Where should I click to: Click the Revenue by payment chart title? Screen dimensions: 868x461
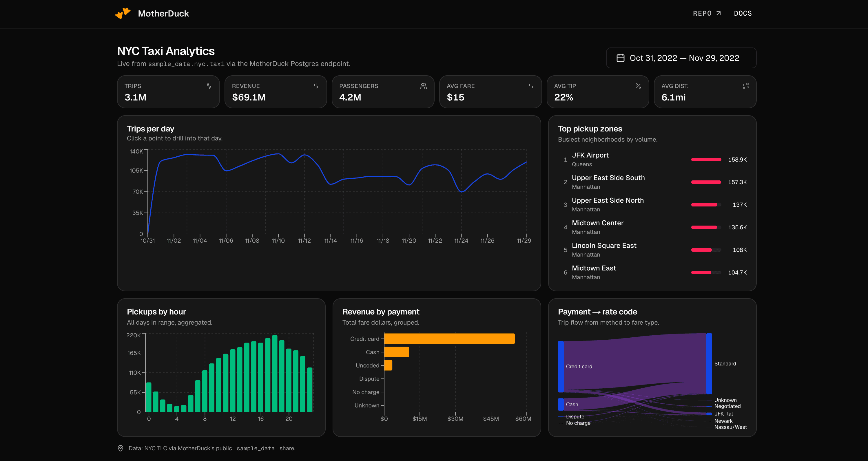(x=381, y=312)
